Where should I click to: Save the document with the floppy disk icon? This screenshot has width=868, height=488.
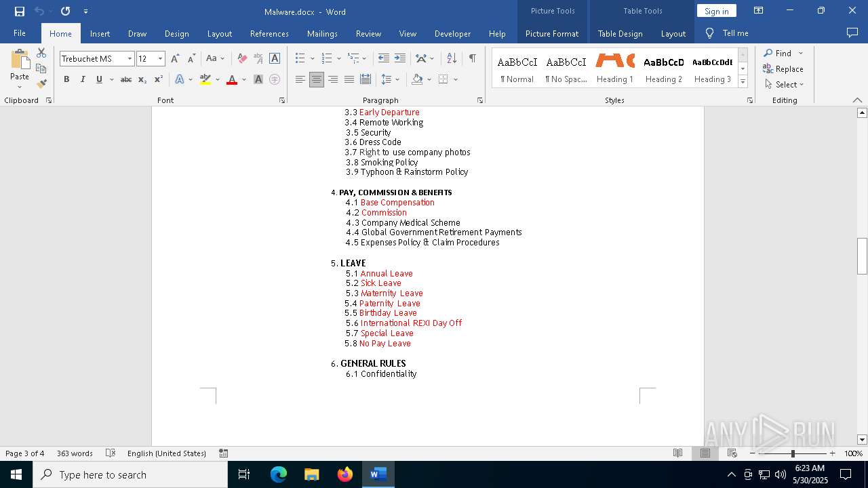(20, 12)
